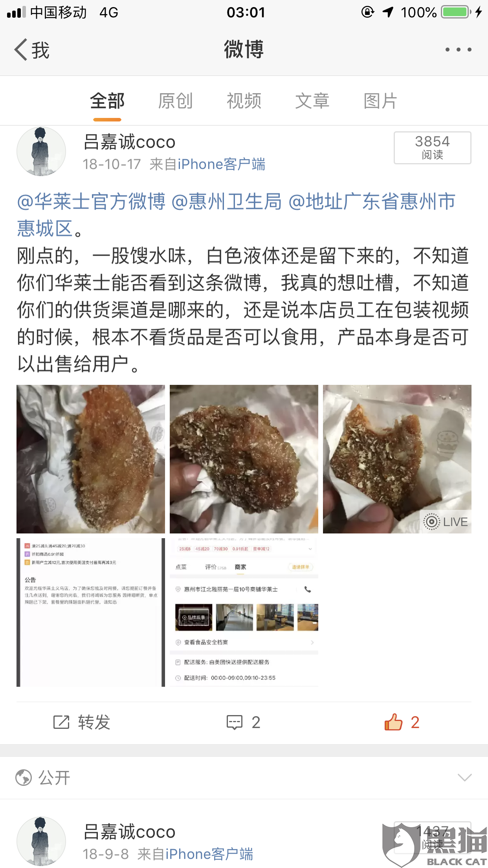Open the @惠州卫生局 mention link
Viewport: 488px width, 868px height.
227,202
